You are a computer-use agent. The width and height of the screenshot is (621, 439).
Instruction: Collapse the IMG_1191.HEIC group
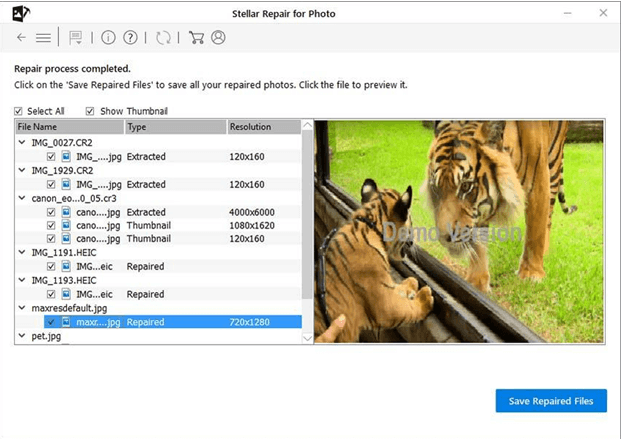[x=22, y=253]
